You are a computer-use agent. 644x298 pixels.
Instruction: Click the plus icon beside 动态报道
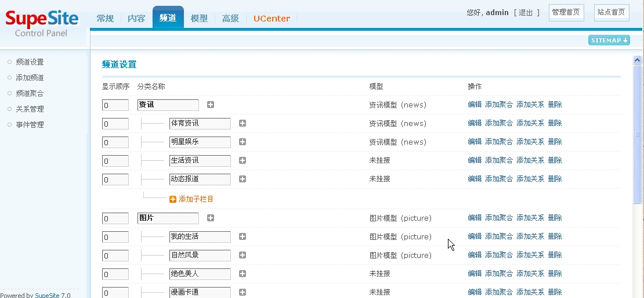(243, 179)
